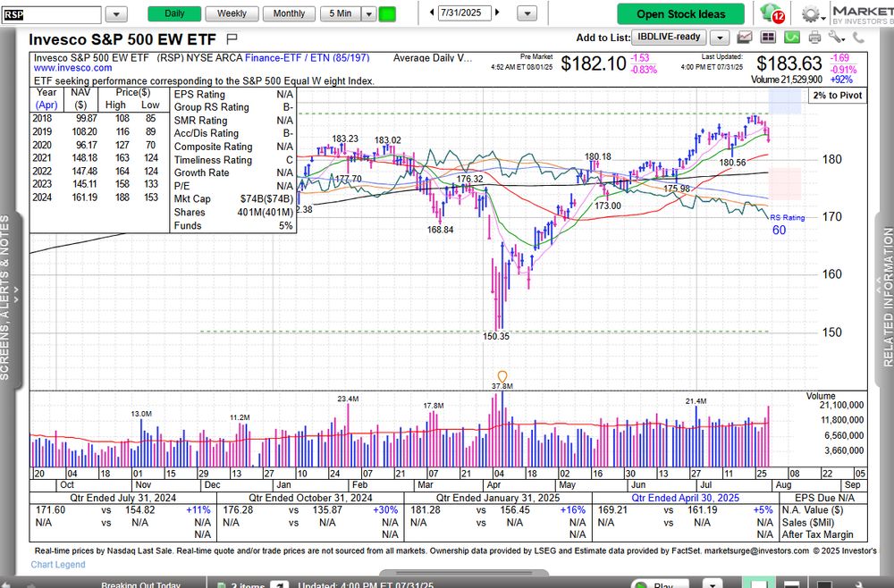Click the 183.23 price label on the chart
The image size is (894, 588).
pyautogui.click(x=345, y=139)
